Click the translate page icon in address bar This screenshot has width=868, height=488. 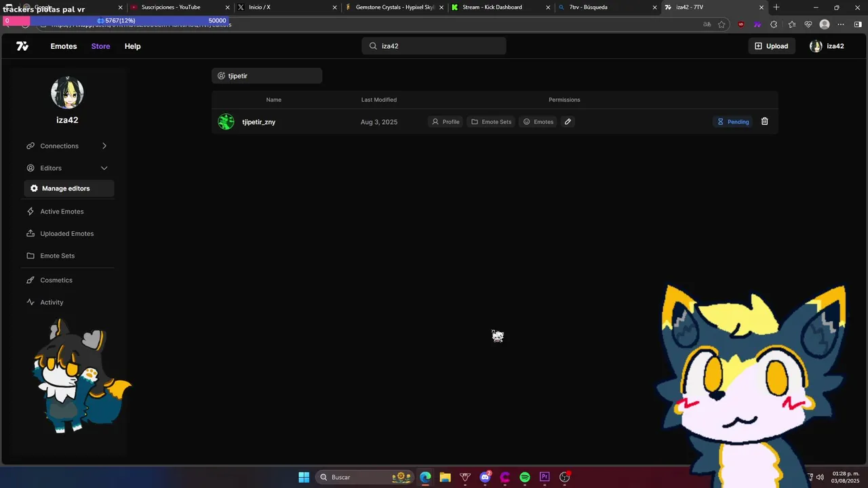[707, 24]
